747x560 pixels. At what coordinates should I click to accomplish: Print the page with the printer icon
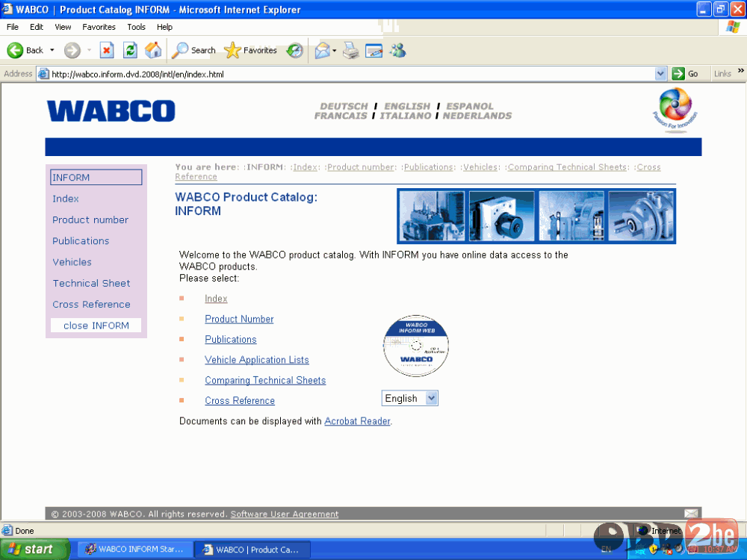(x=351, y=50)
